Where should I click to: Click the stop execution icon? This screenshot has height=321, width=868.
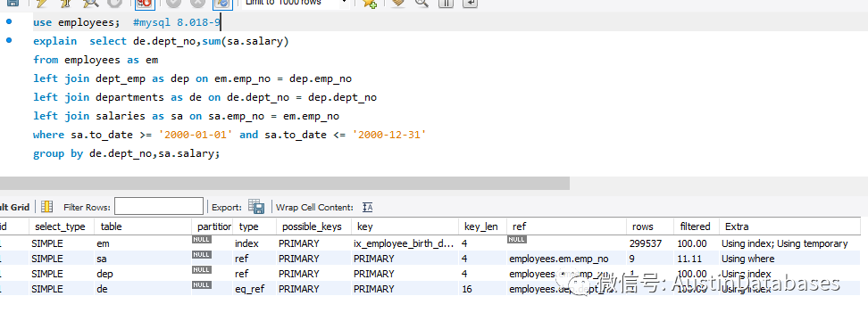(114, 4)
